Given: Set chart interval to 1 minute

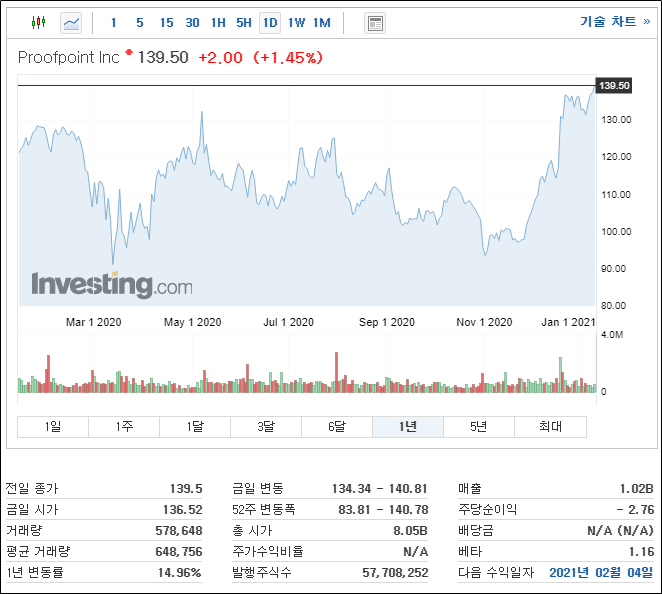Looking at the screenshot, I should coord(114,23).
